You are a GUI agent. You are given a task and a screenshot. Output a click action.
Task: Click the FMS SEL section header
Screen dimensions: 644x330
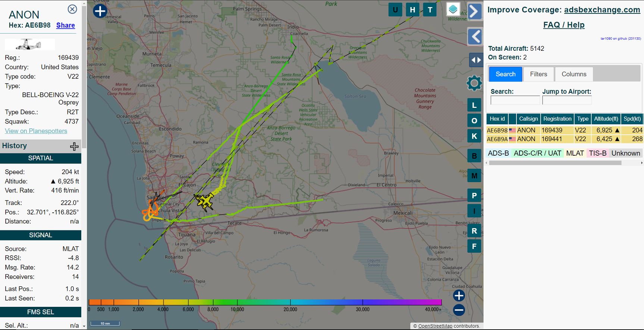pyautogui.click(x=41, y=312)
